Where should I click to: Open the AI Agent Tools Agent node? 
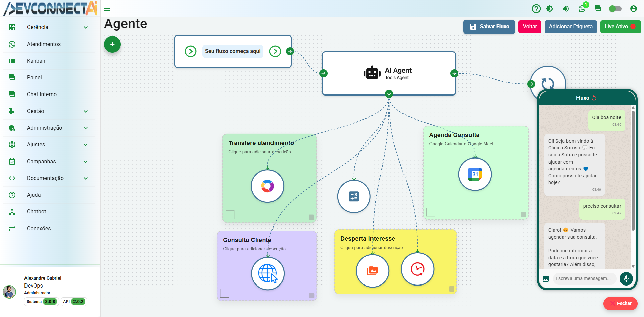pyautogui.click(x=389, y=73)
